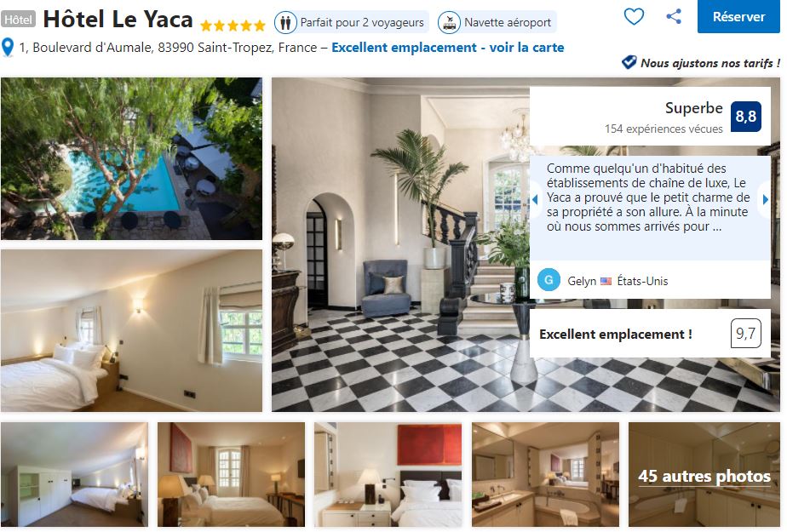Image resolution: width=787 pixels, height=532 pixels.
Task: Click the 9,7 location score box
Action: pos(746,334)
